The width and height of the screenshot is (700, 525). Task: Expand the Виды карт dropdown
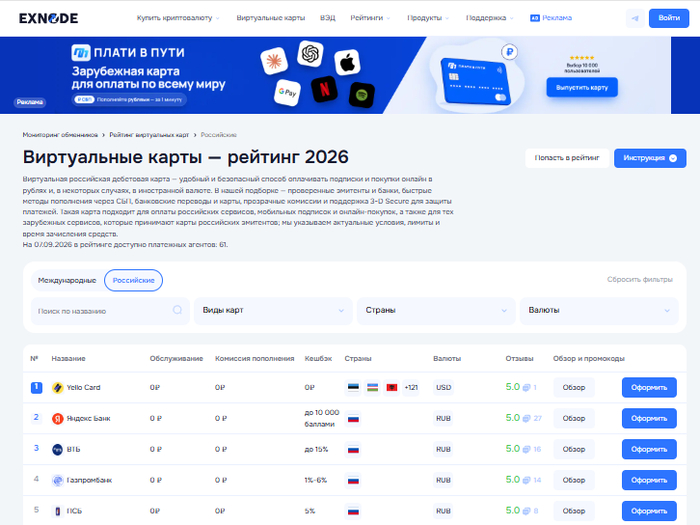point(273,310)
